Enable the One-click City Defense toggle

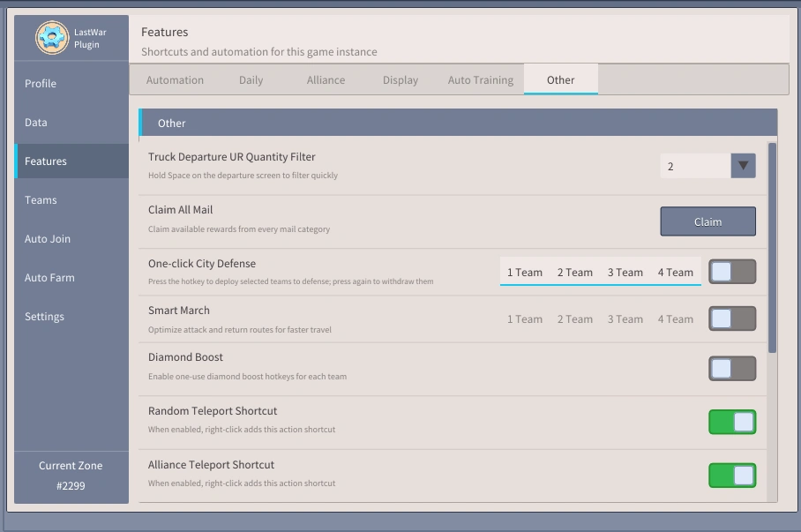[732, 272]
